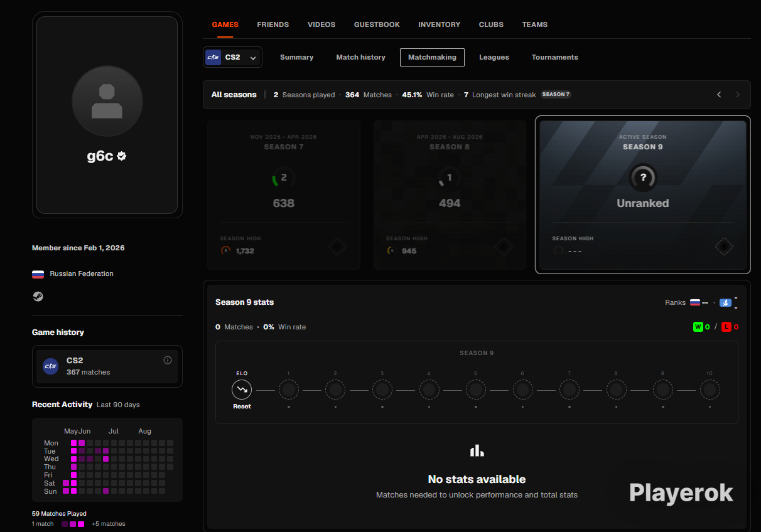Click the Russian Federation flag icon
Image resolution: width=761 pixels, height=532 pixels.
pos(38,274)
